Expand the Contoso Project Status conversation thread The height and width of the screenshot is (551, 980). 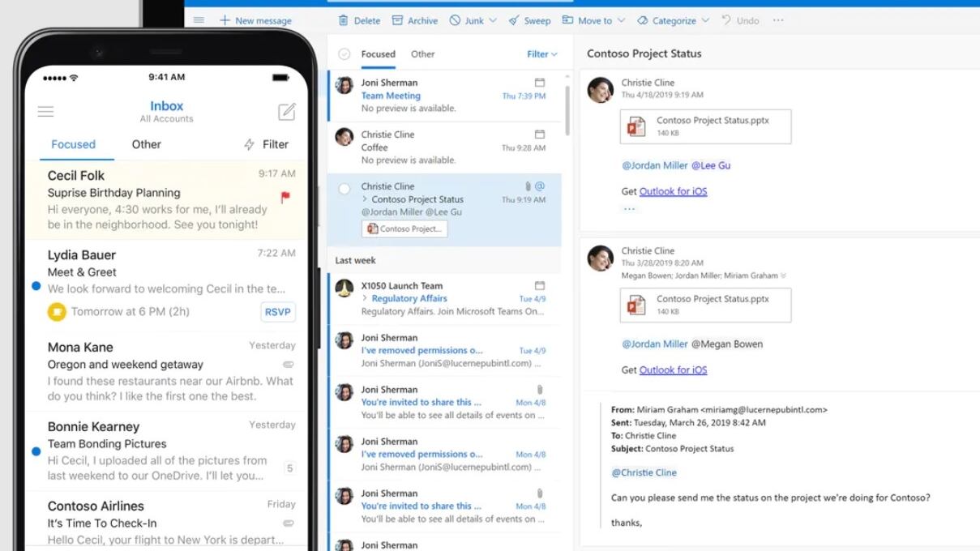coord(365,199)
